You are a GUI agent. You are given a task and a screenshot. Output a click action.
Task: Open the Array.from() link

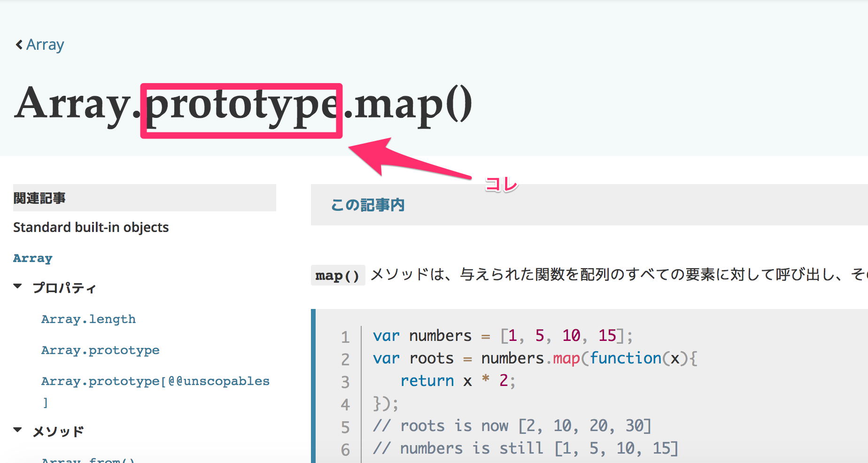point(88,460)
